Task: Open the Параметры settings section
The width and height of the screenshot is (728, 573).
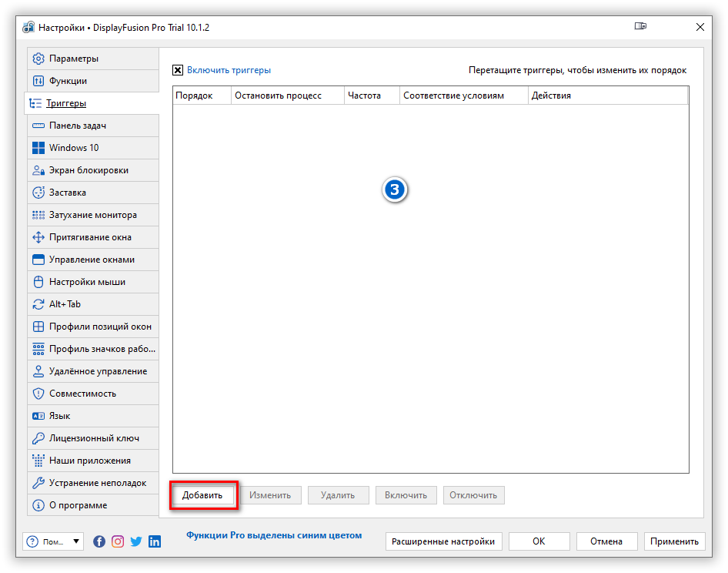Action: 93,59
